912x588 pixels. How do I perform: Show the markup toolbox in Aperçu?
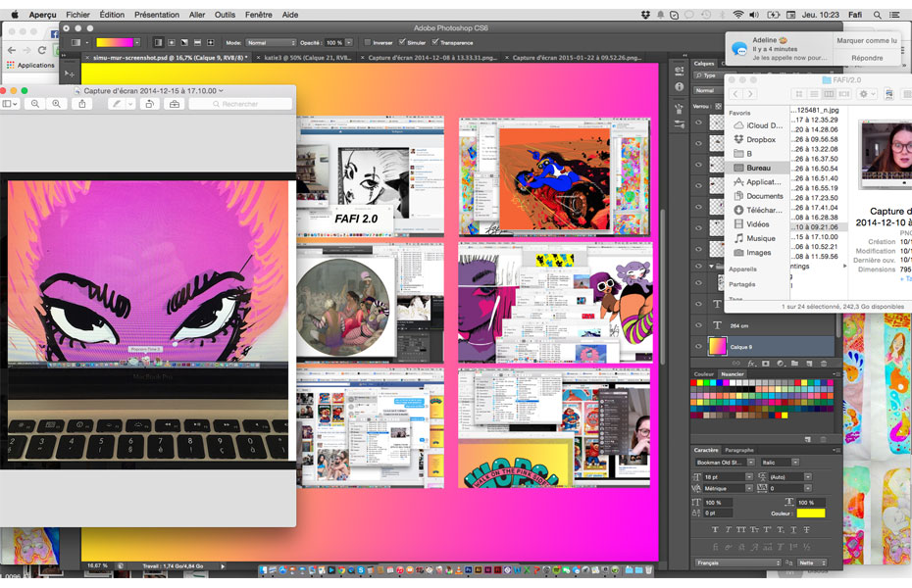(174, 104)
